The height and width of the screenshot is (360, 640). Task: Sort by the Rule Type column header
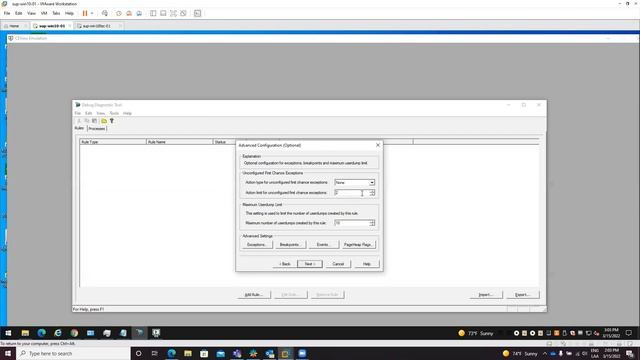pos(113,142)
